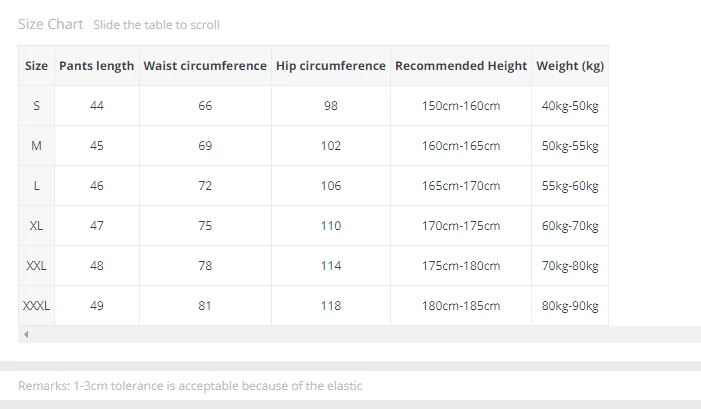Click the XL size row label
The width and height of the screenshot is (701, 409).
tap(36, 226)
